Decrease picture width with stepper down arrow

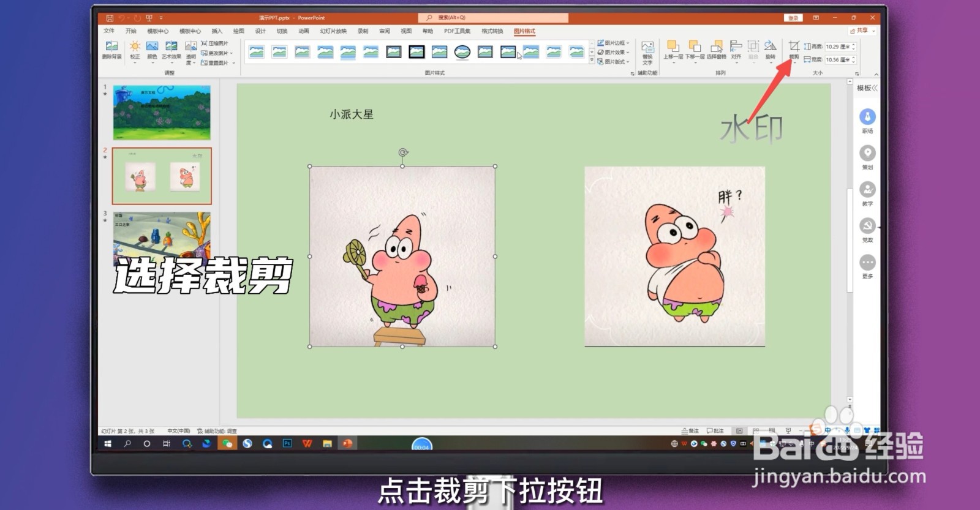(853, 61)
